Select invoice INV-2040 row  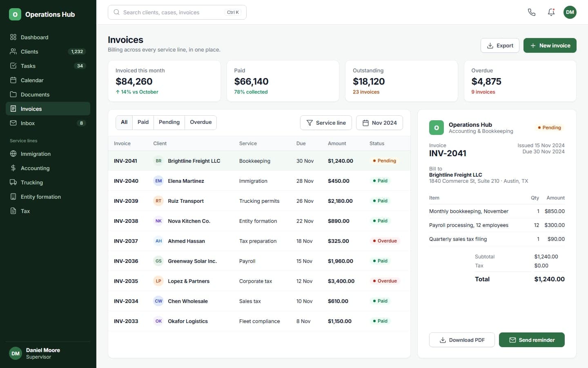pos(259,181)
